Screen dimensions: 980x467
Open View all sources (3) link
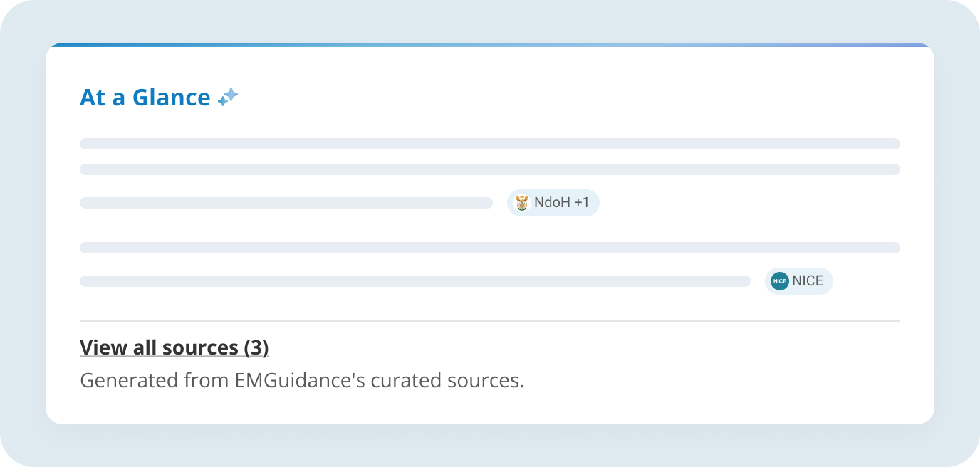174,347
